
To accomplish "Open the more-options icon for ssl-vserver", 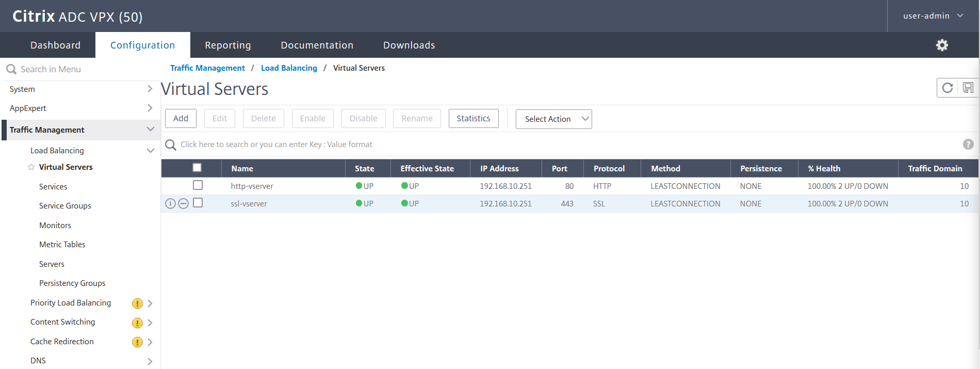I will pos(183,203).
